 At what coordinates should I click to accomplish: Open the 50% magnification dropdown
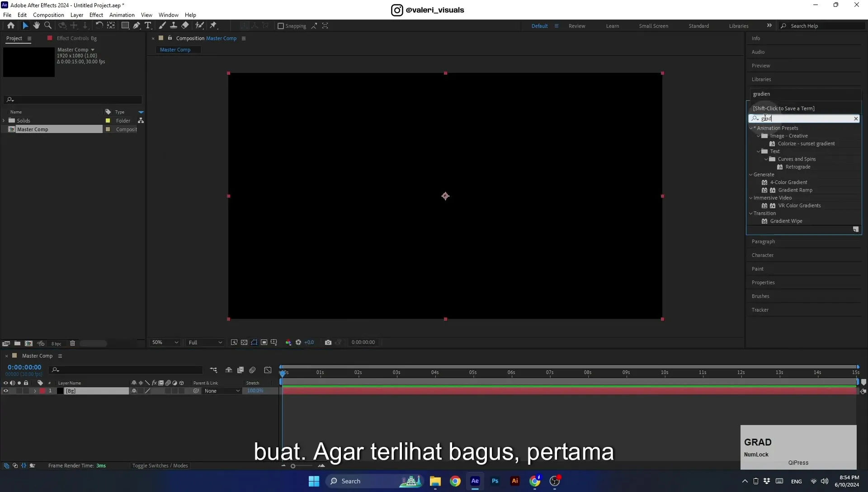tap(165, 342)
